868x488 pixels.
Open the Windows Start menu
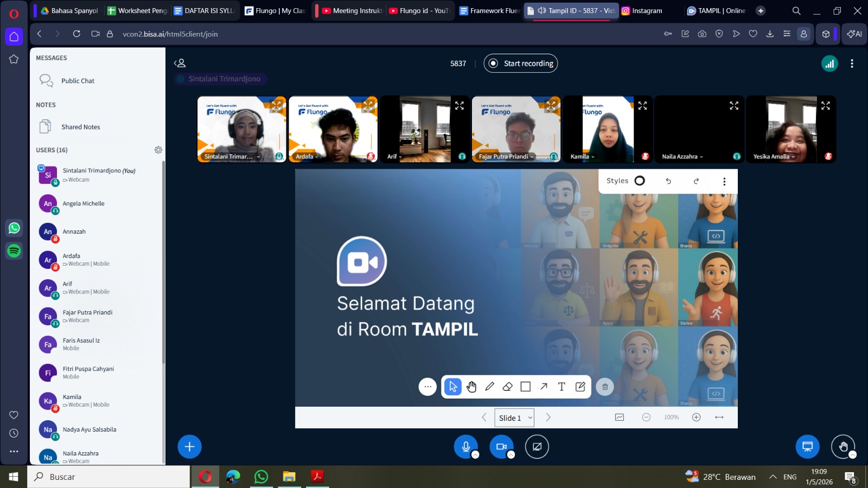pos(14,477)
